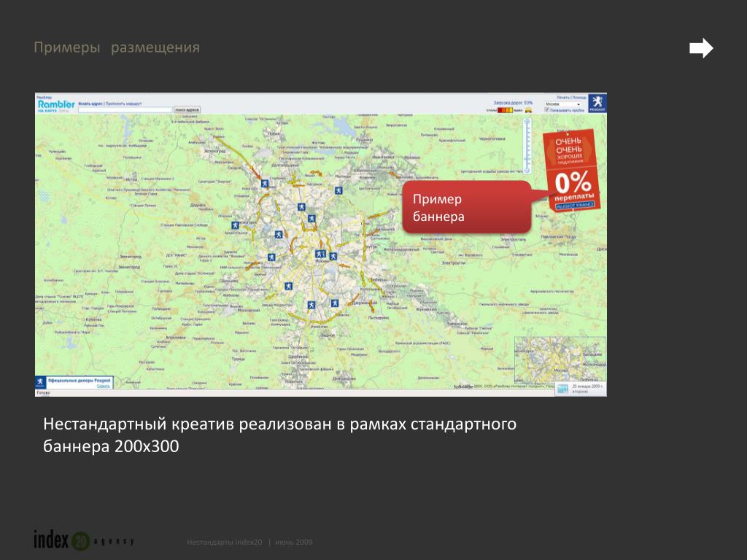The image size is (747, 560).
Task: Click the yellow car traffic icon
Action: pos(528,110)
